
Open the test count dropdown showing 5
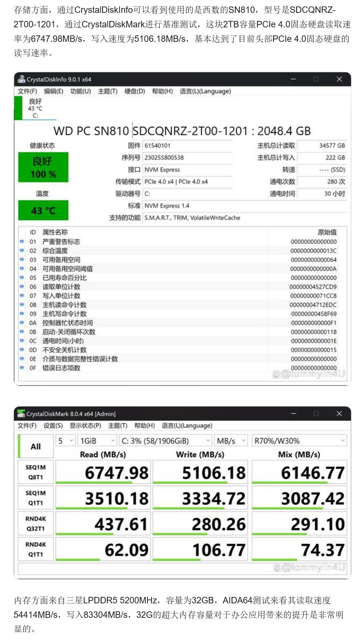tap(66, 441)
